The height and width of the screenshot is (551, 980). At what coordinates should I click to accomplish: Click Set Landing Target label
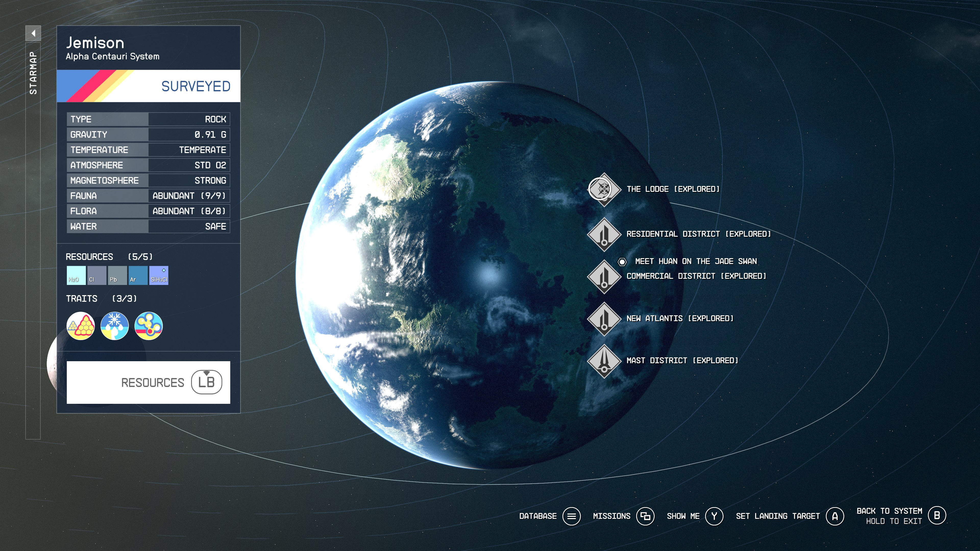tap(778, 516)
